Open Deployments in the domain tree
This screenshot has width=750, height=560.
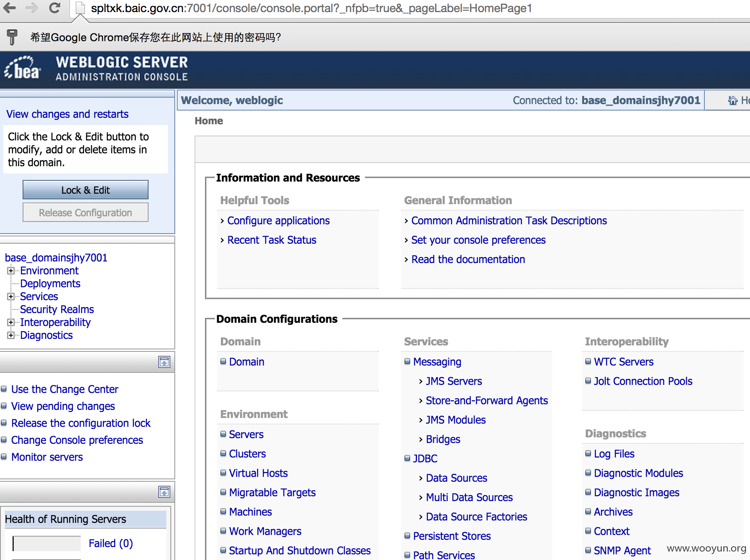[x=50, y=284]
